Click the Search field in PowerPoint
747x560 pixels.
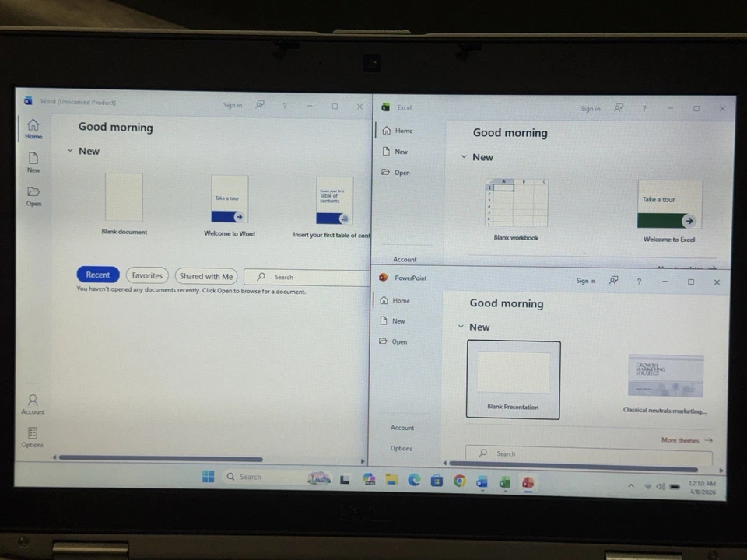point(588,453)
